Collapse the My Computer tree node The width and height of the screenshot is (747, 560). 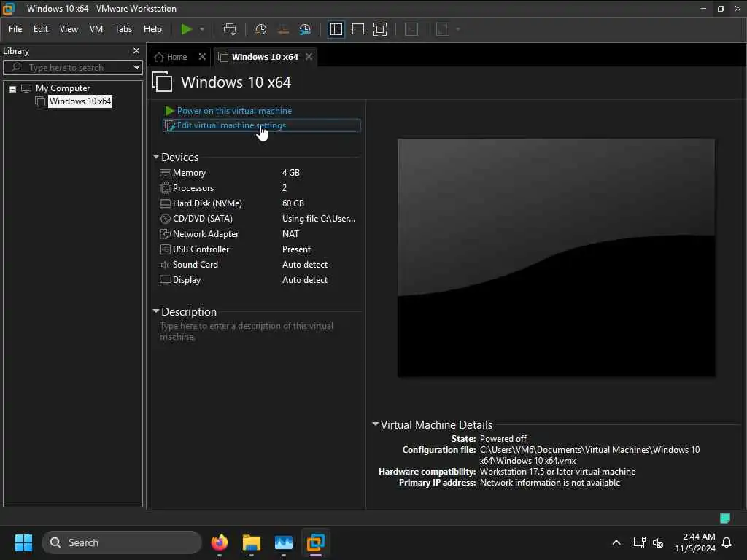click(x=13, y=89)
